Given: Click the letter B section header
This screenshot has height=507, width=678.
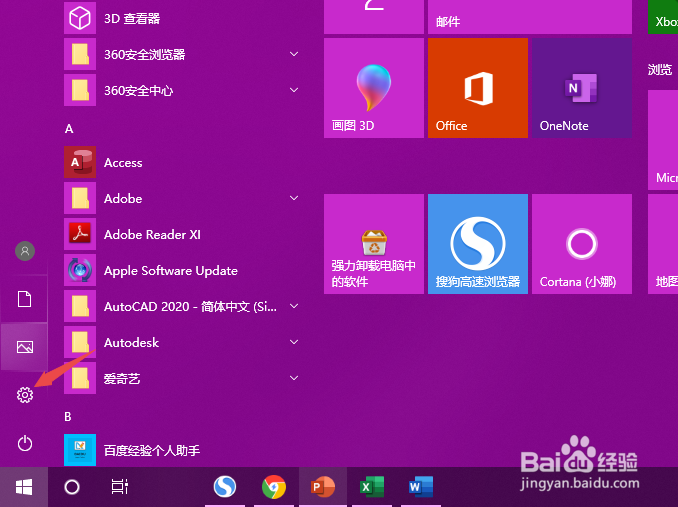Looking at the screenshot, I should (x=68, y=416).
